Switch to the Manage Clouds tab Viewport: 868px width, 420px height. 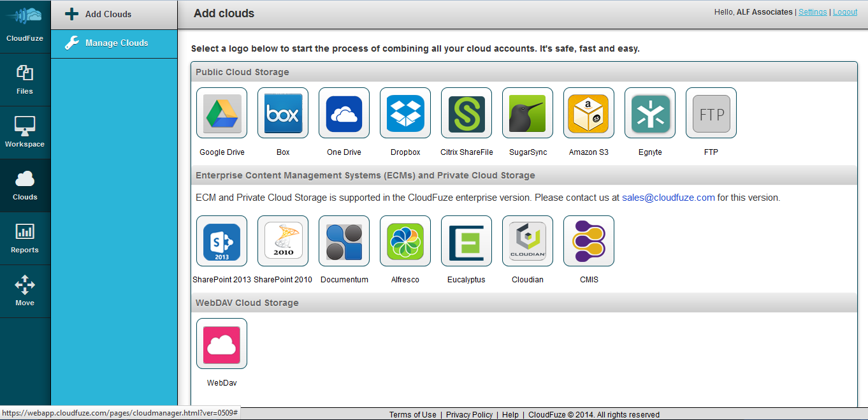114,43
